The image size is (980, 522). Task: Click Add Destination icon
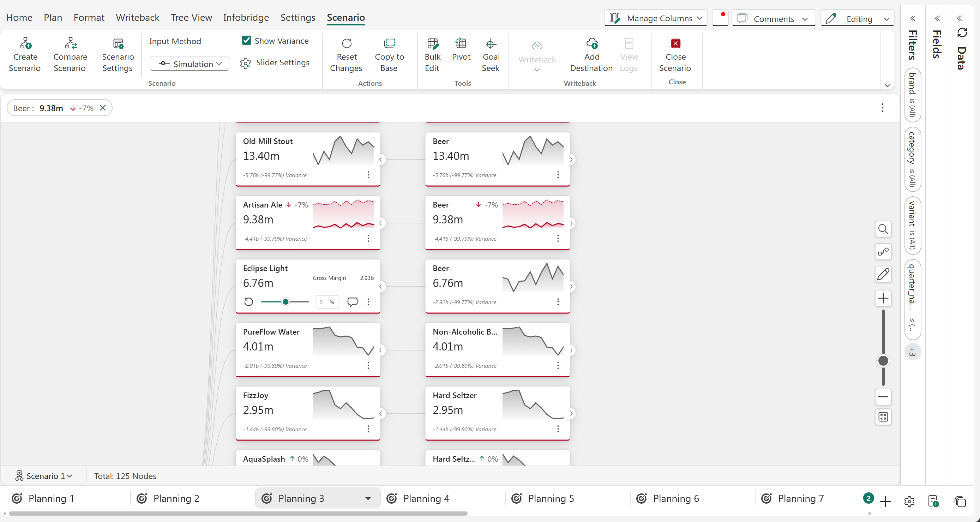pyautogui.click(x=591, y=44)
